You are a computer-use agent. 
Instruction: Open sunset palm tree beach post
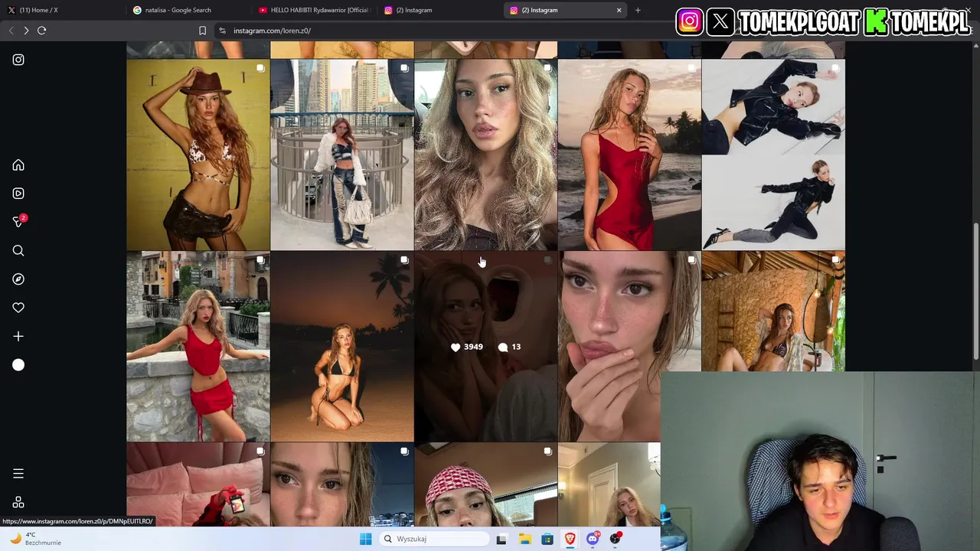342,347
